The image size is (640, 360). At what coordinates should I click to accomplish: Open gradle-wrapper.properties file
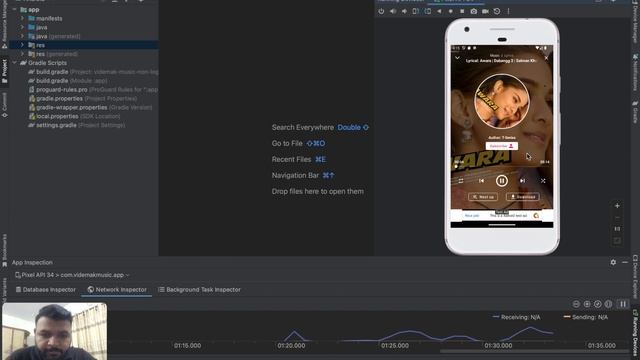coord(90,107)
